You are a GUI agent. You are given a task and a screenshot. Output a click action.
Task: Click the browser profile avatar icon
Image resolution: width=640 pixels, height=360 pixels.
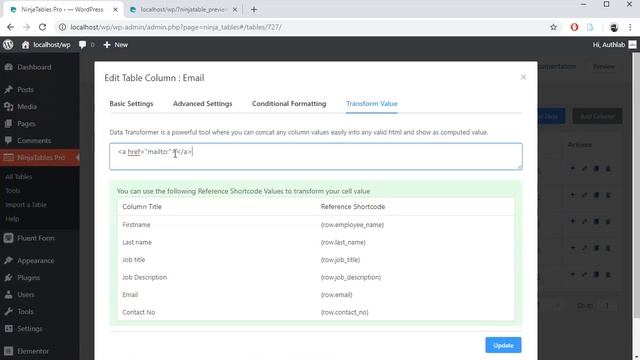(613, 27)
